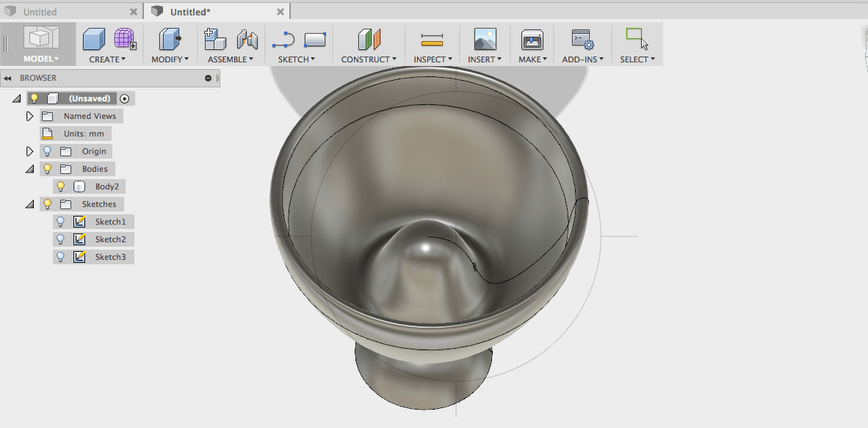Open the SKETCH dropdown menu
Viewport: 868px width, 428px height.
pyautogui.click(x=296, y=59)
